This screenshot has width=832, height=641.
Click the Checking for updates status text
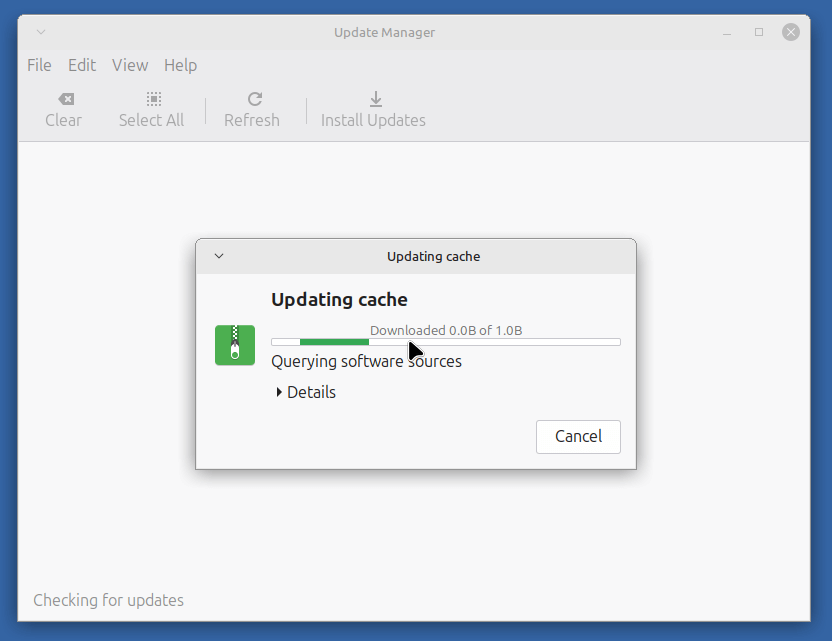(108, 600)
